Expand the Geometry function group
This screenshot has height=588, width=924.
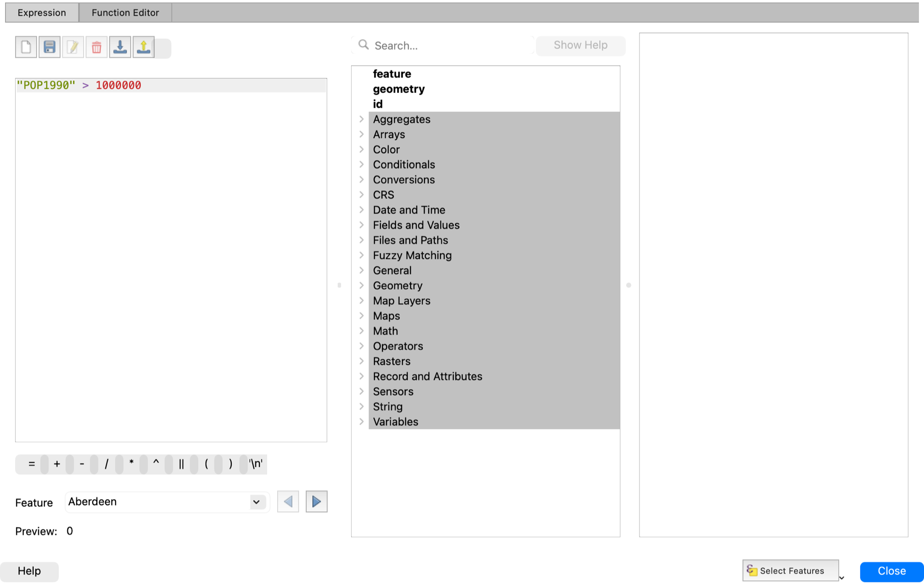pyautogui.click(x=362, y=286)
